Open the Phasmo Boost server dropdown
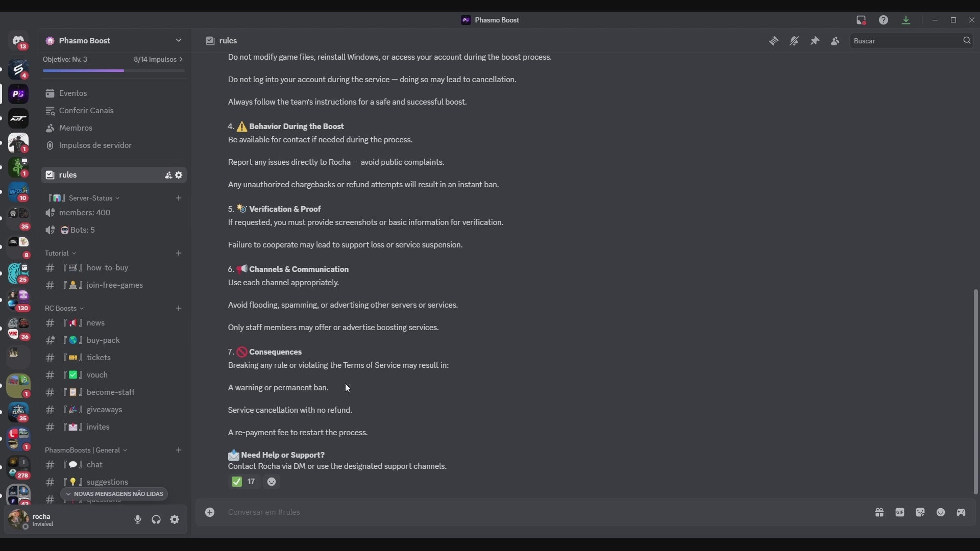 (x=178, y=40)
